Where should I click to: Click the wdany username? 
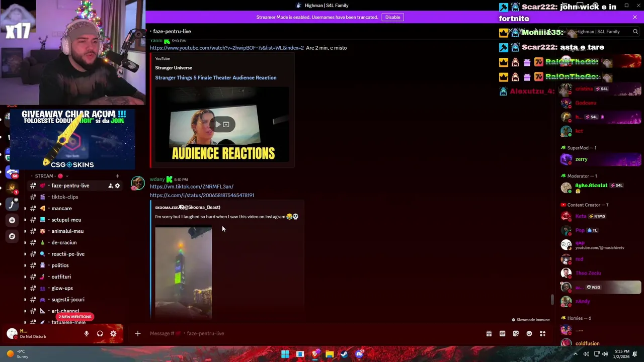click(157, 179)
